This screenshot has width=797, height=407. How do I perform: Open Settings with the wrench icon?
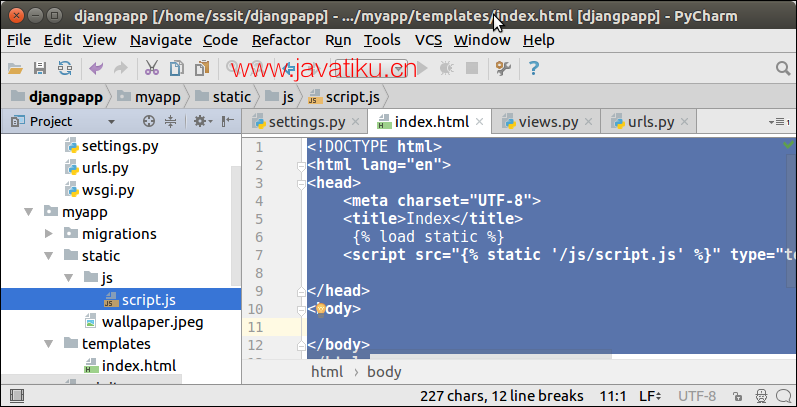(x=503, y=68)
